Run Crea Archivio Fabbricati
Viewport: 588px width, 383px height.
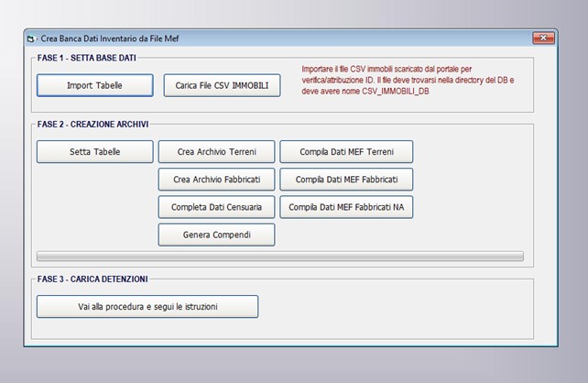[216, 180]
